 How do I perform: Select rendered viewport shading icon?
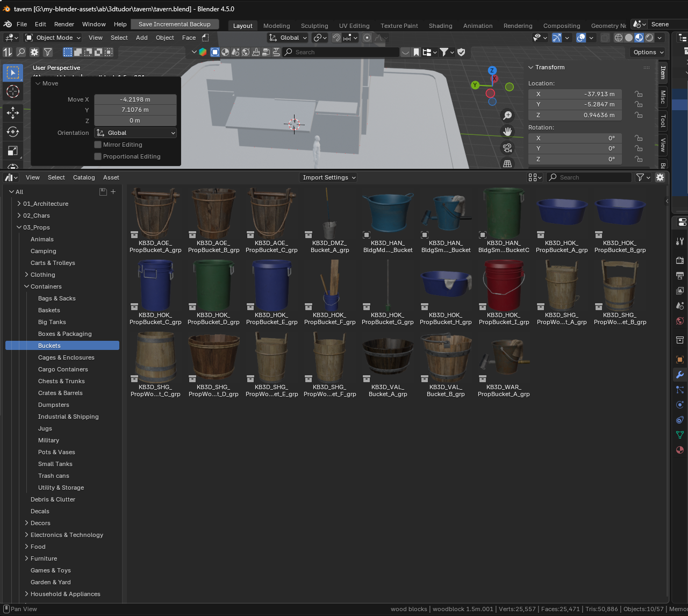[649, 38]
